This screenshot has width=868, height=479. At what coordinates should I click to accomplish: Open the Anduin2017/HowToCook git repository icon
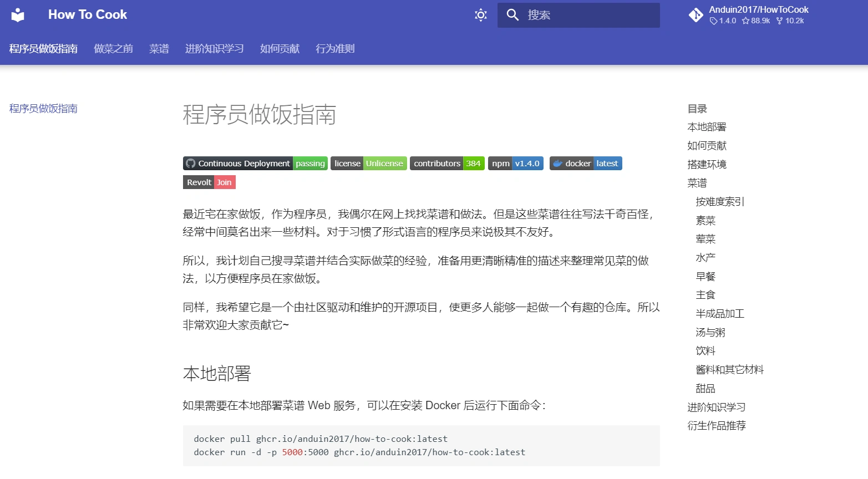696,15
